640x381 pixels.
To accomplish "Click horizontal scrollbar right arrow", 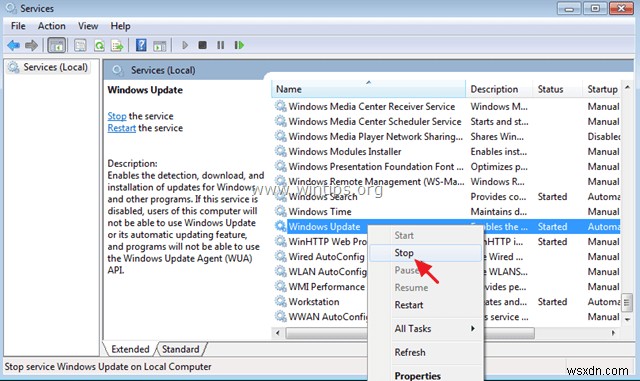I will (613, 333).
